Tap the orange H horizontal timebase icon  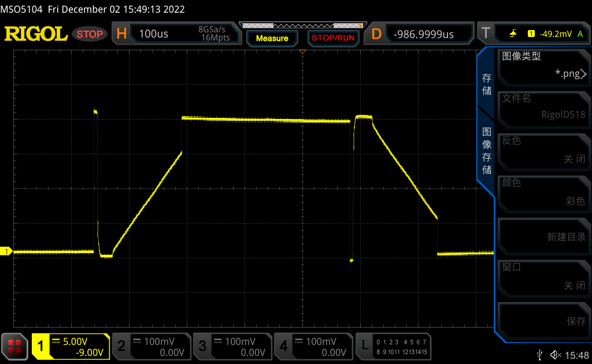pos(121,34)
